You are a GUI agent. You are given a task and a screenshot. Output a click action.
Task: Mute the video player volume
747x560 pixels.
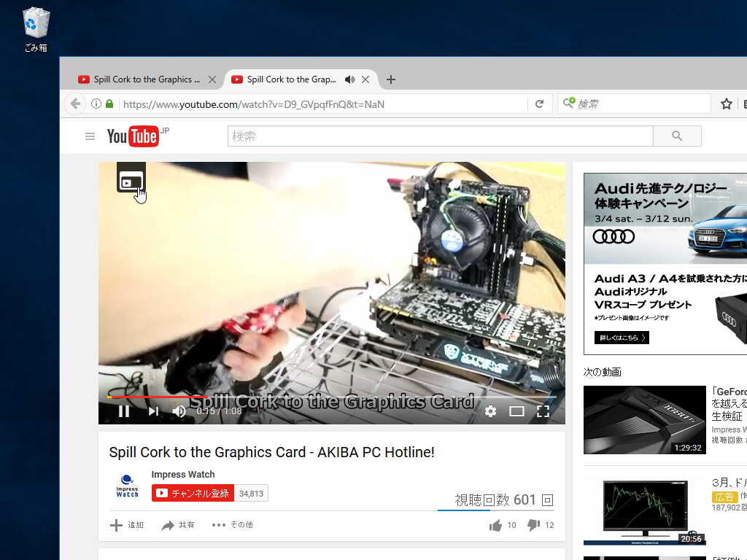(x=179, y=411)
